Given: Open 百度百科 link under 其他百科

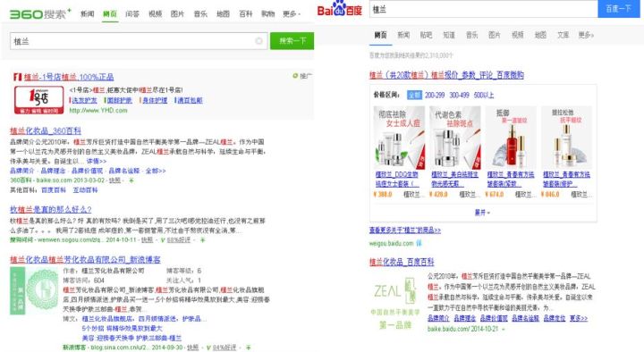Looking at the screenshot, I should [x=54, y=190].
